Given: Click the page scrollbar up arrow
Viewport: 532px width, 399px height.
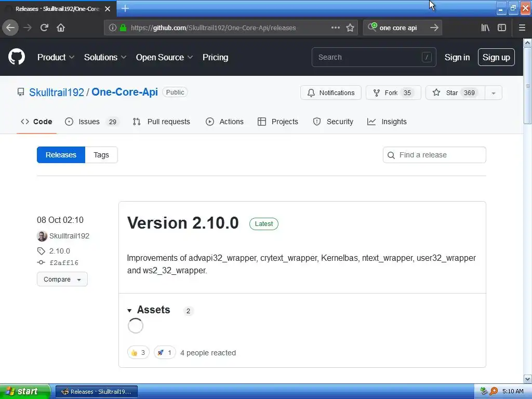Looking at the screenshot, I should pos(528,43).
